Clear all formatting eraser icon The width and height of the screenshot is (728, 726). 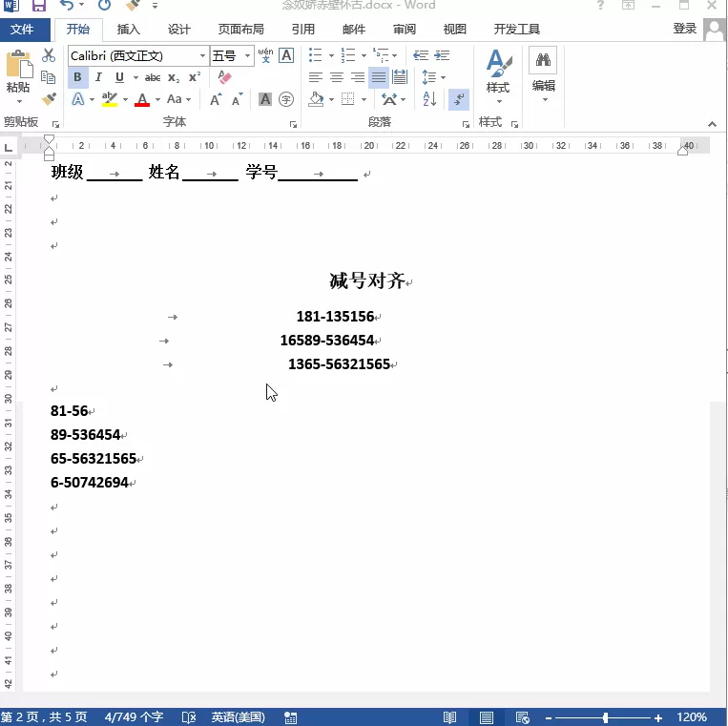coord(225,77)
